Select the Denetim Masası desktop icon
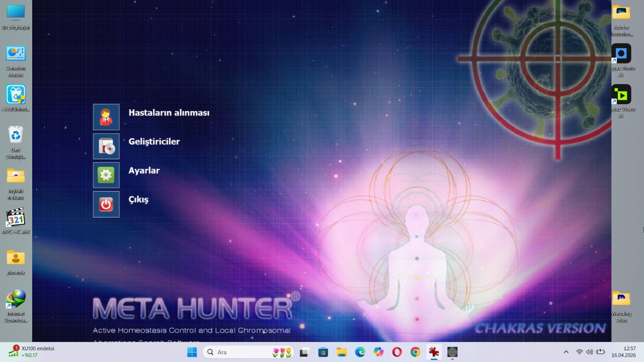Image resolution: width=644 pixels, height=362 pixels. [16, 61]
